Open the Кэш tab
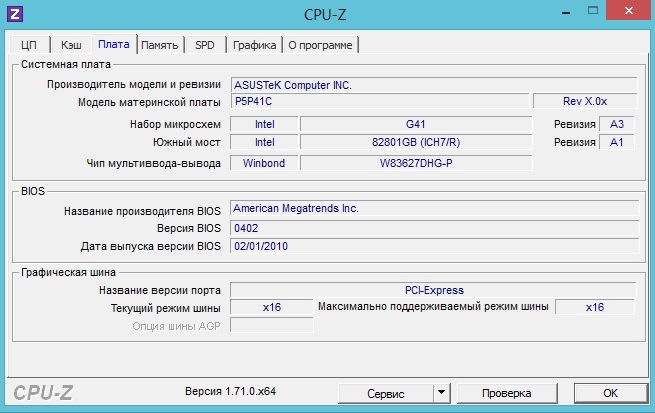 pos(71,45)
